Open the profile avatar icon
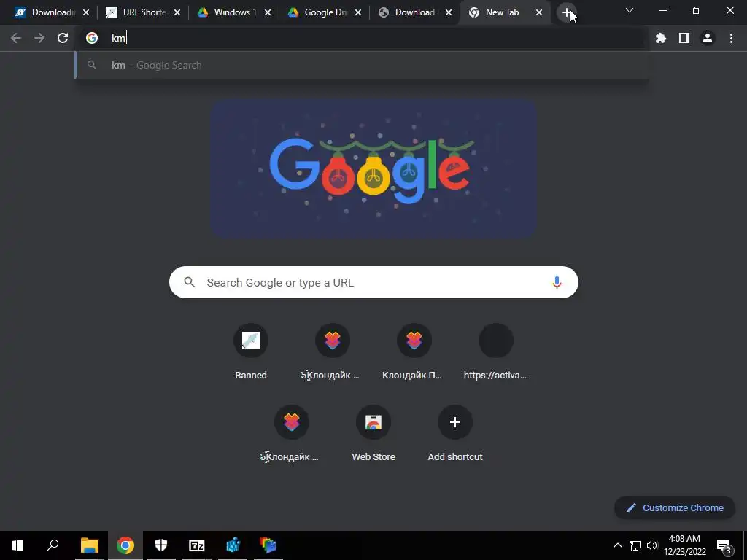The width and height of the screenshot is (747, 560). [x=708, y=38]
